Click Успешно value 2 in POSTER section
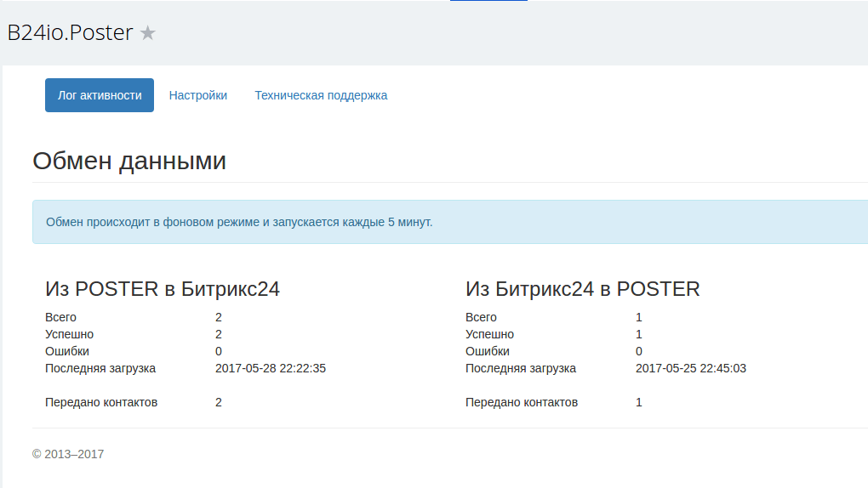The height and width of the screenshot is (488, 868). [219, 334]
